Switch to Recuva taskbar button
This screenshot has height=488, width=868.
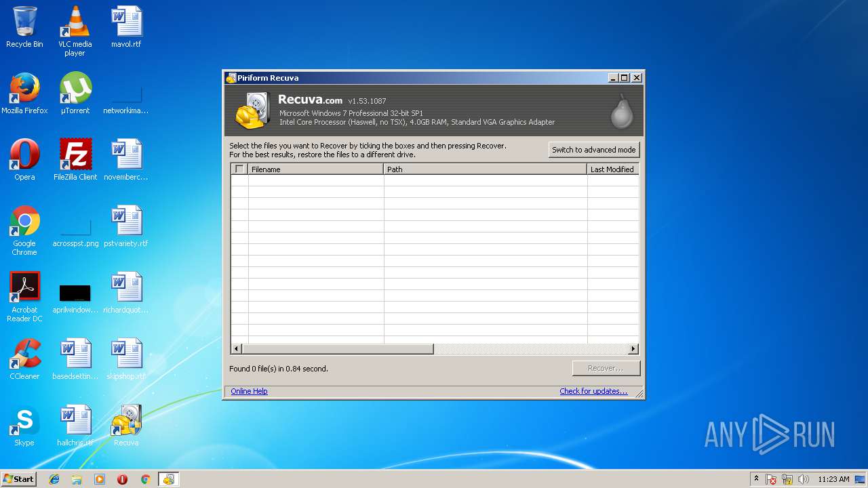pos(168,479)
